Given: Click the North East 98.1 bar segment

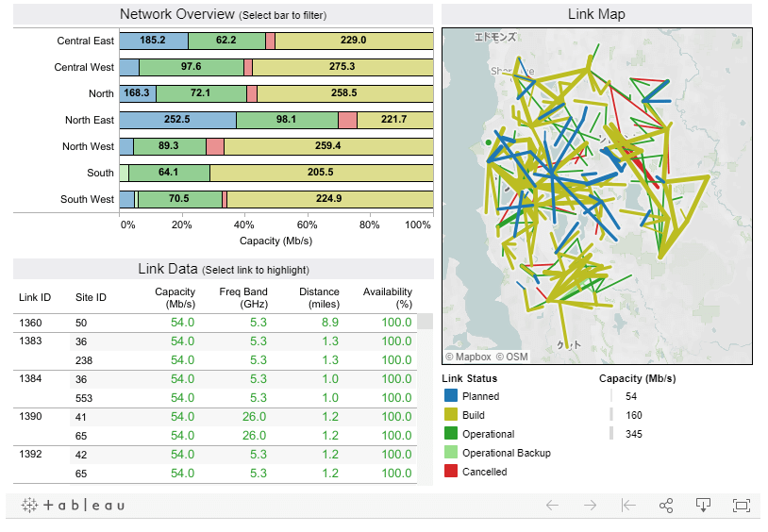Looking at the screenshot, I should pos(287,120).
